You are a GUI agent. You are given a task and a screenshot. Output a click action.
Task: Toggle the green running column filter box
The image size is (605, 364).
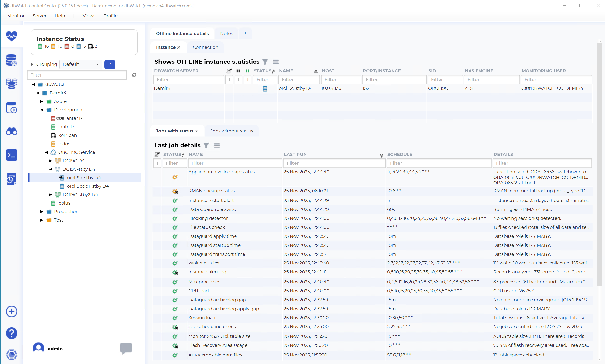[x=248, y=80]
